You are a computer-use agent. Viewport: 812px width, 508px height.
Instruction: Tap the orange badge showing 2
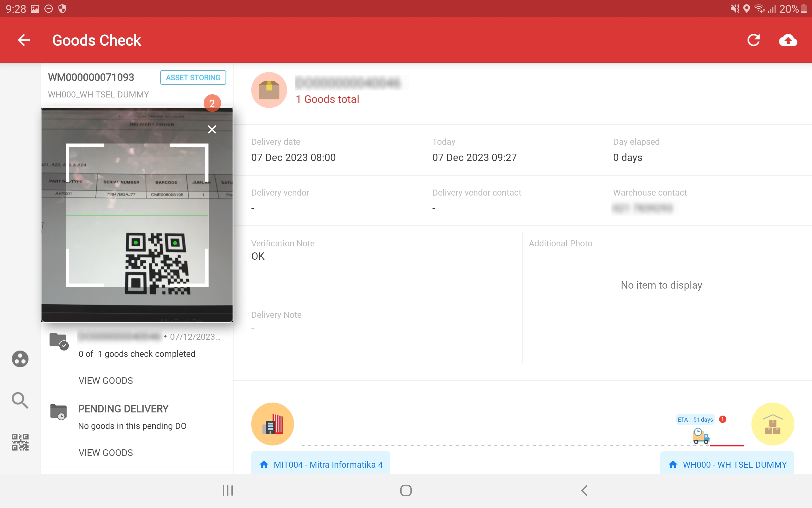tap(212, 103)
